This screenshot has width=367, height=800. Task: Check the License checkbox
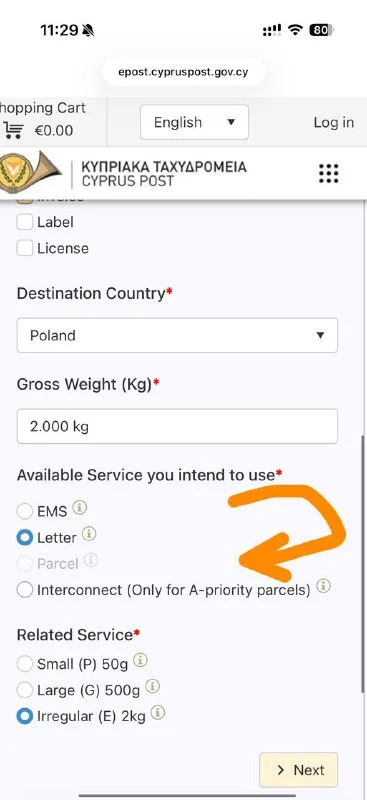(x=25, y=248)
